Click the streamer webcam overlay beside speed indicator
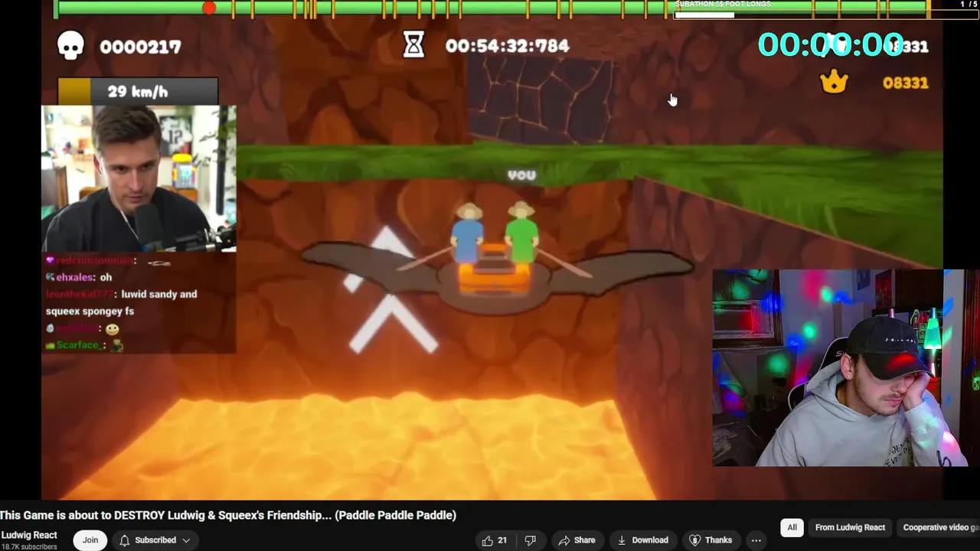 click(139, 179)
